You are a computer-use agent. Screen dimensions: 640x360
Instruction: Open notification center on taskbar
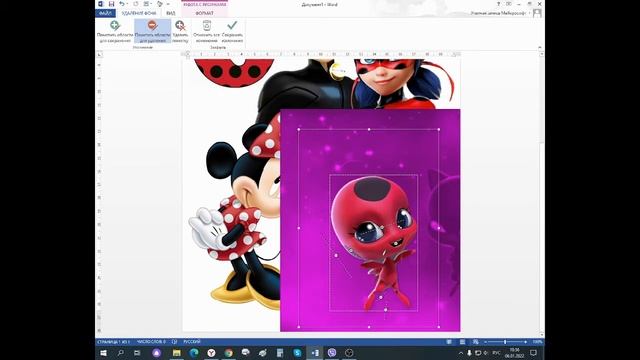click(x=533, y=353)
